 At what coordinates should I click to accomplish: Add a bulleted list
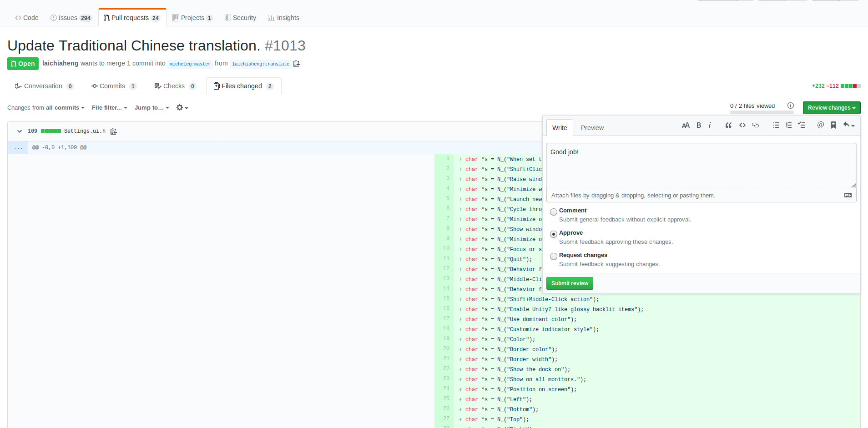776,126
